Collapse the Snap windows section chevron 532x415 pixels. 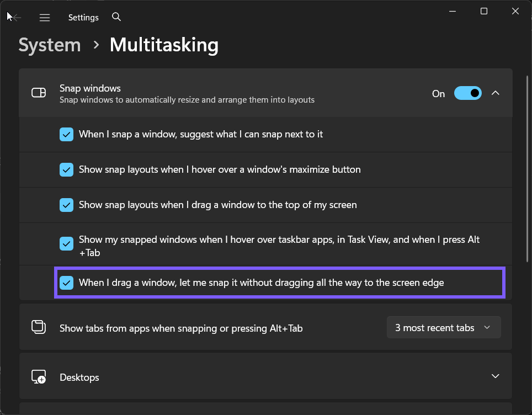(496, 93)
